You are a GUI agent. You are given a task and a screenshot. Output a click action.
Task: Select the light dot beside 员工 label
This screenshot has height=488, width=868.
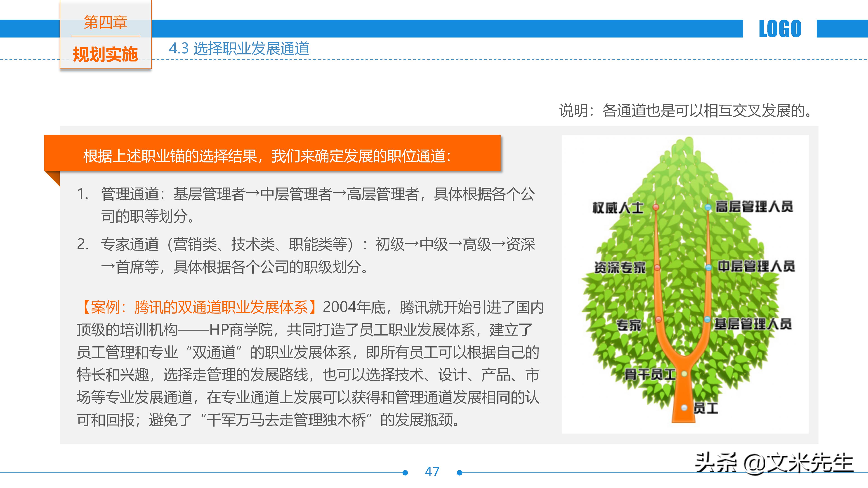[684, 408]
